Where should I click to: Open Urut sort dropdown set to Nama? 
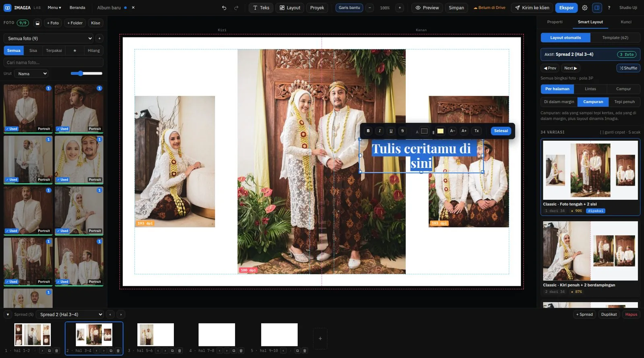click(x=31, y=74)
